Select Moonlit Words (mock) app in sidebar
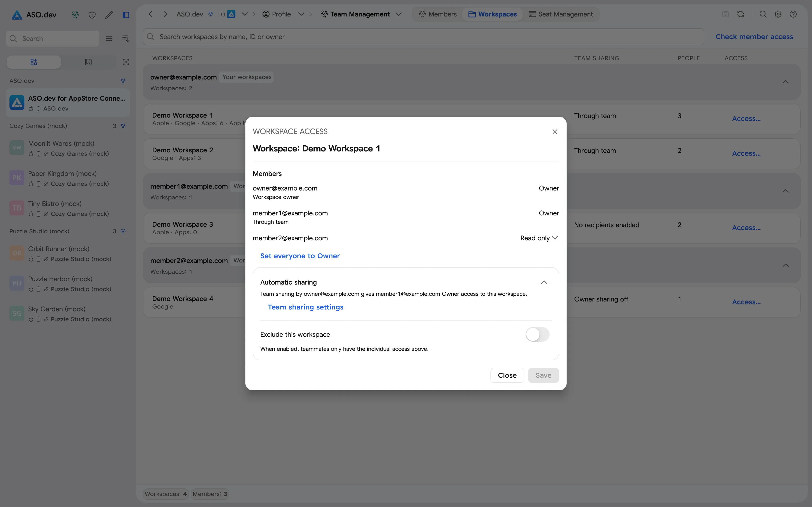 click(68, 148)
